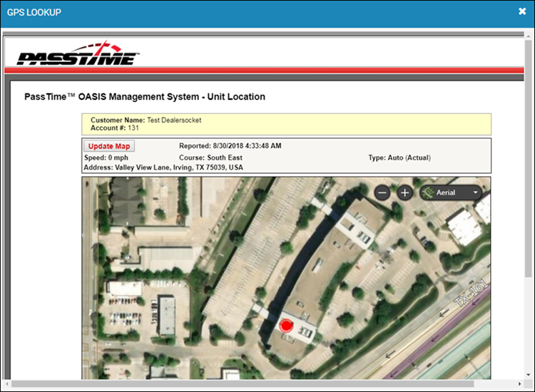Image resolution: width=535 pixels, height=392 pixels.
Task: Click the GPS LOOKUP title text
Action: point(34,12)
